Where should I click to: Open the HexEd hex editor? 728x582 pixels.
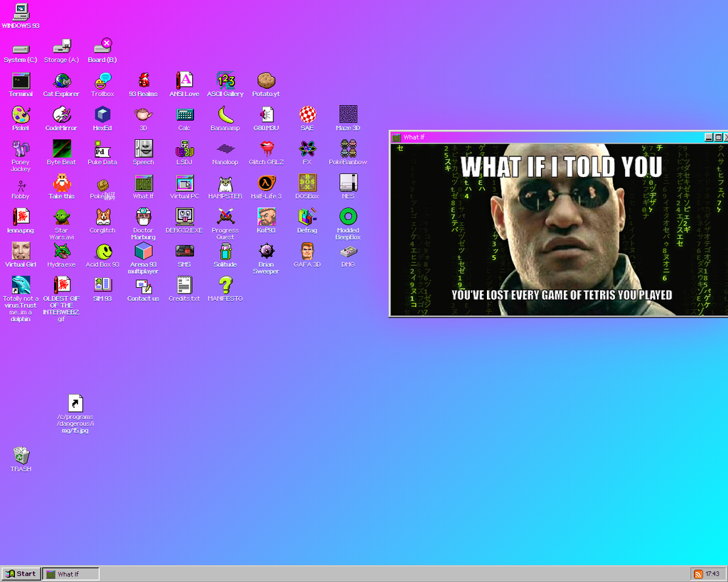click(102, 116)
